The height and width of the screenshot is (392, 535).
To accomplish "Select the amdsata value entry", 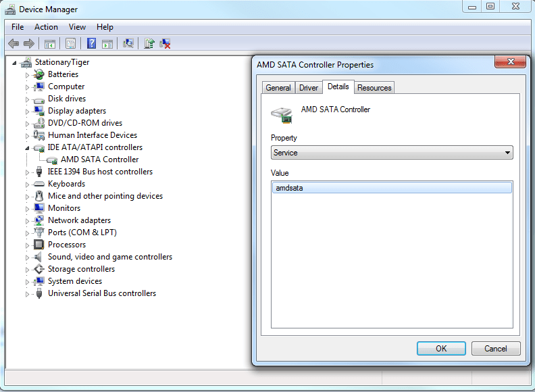I will pos(392,188).
